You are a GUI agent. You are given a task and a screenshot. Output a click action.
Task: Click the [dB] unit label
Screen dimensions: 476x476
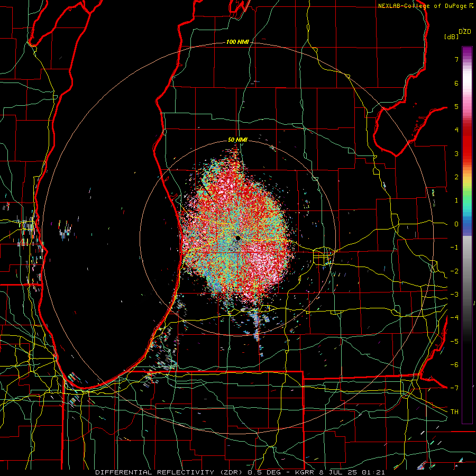coord(451,36)
